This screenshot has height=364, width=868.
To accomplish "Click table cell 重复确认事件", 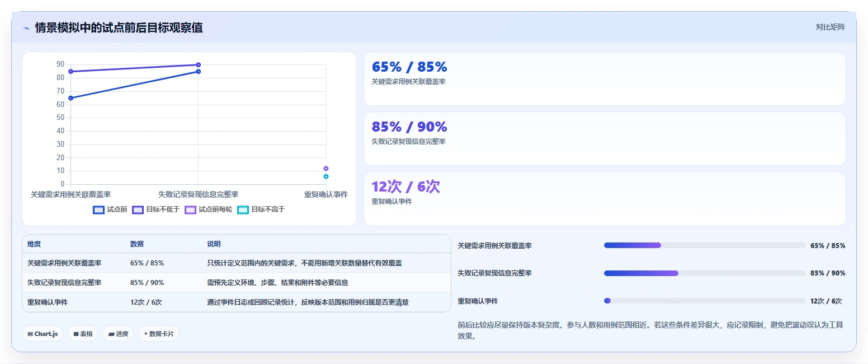I will point(48,302).
